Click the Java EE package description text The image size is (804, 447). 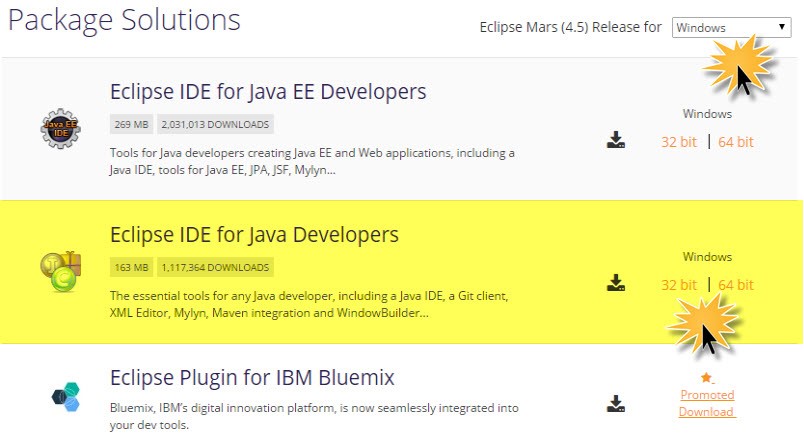coord(312,161)
